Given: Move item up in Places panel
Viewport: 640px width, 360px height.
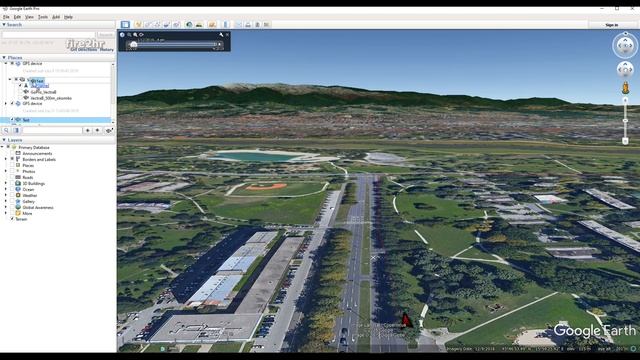Looking at the screenshot, I should tap(87, 130).
